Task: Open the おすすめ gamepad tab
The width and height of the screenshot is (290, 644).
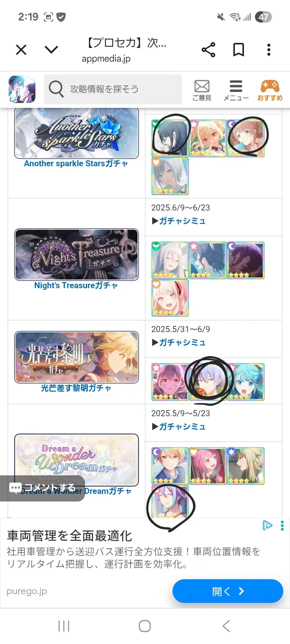Action: point(270,90)
